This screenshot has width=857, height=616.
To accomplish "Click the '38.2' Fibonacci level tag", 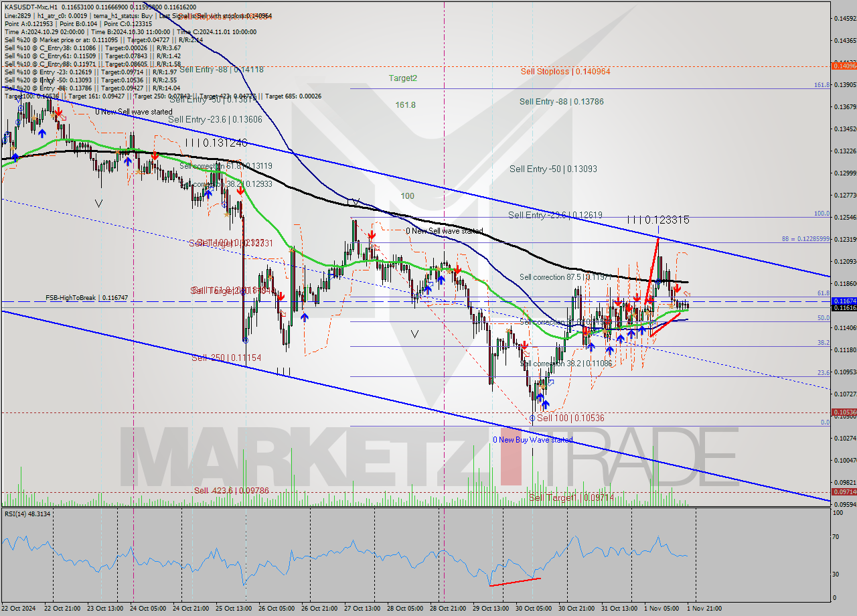I will [824, 342].
